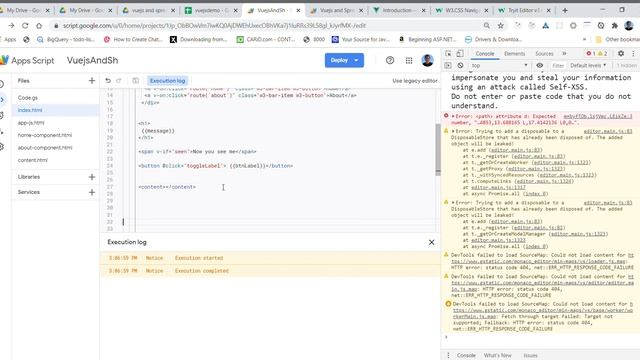Open BigQuery bookmark

pyautogui.click(x=66, y=40)
